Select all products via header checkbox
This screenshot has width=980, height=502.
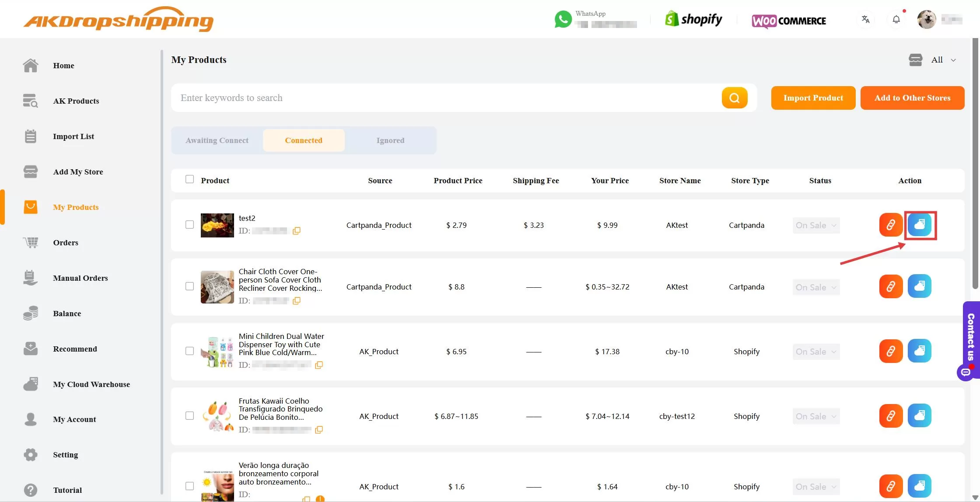pos(189,179)
